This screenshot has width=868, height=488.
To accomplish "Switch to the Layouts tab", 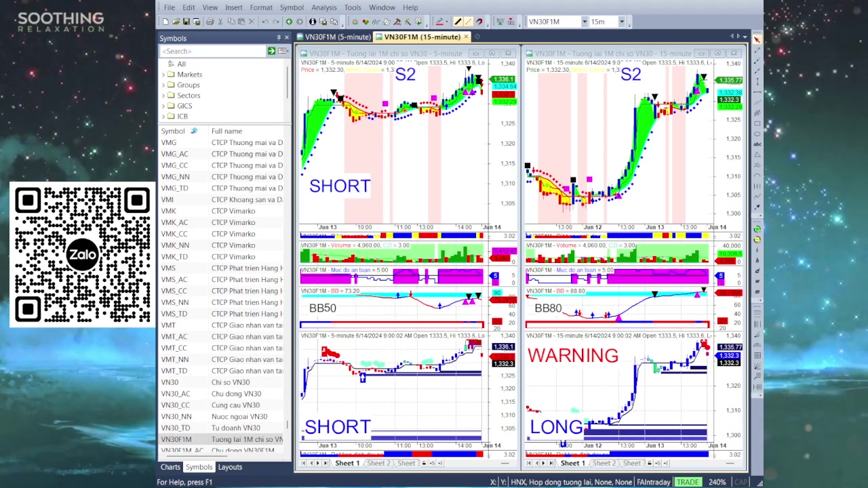I will tap(230, 467).
